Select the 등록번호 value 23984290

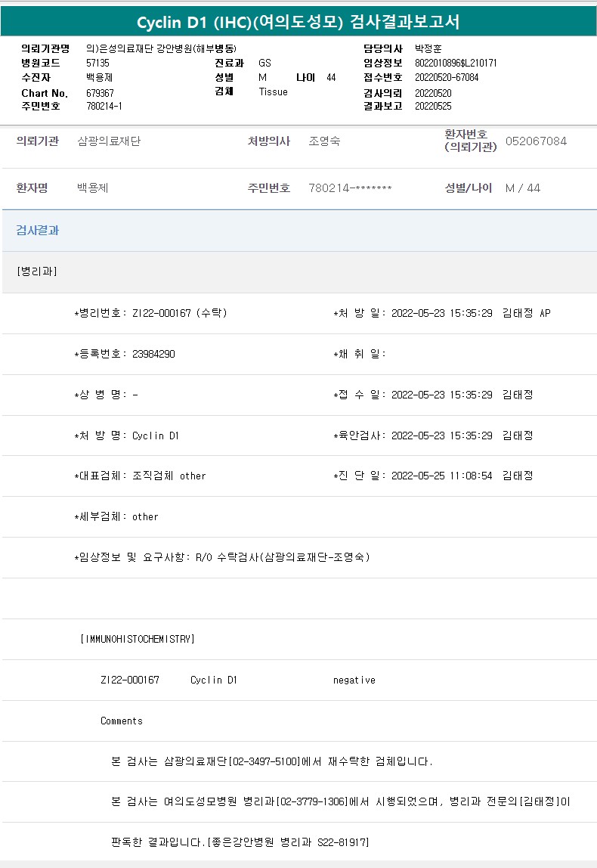click(153, 354)
